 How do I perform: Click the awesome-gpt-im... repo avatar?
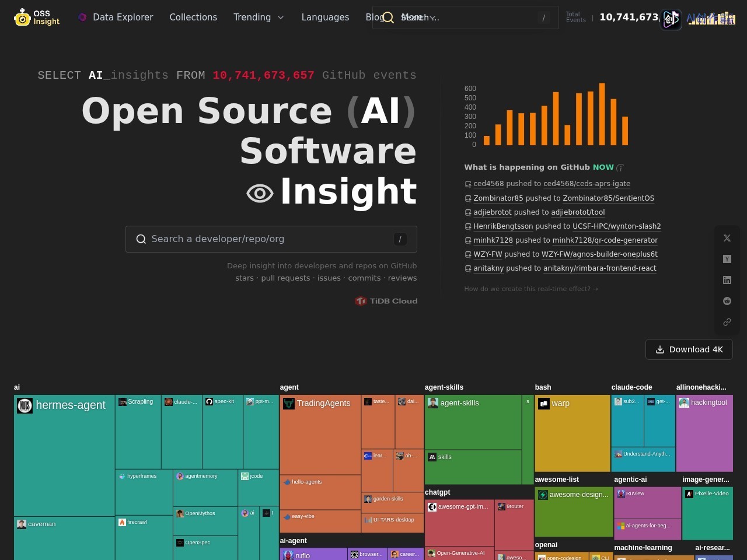432,507
